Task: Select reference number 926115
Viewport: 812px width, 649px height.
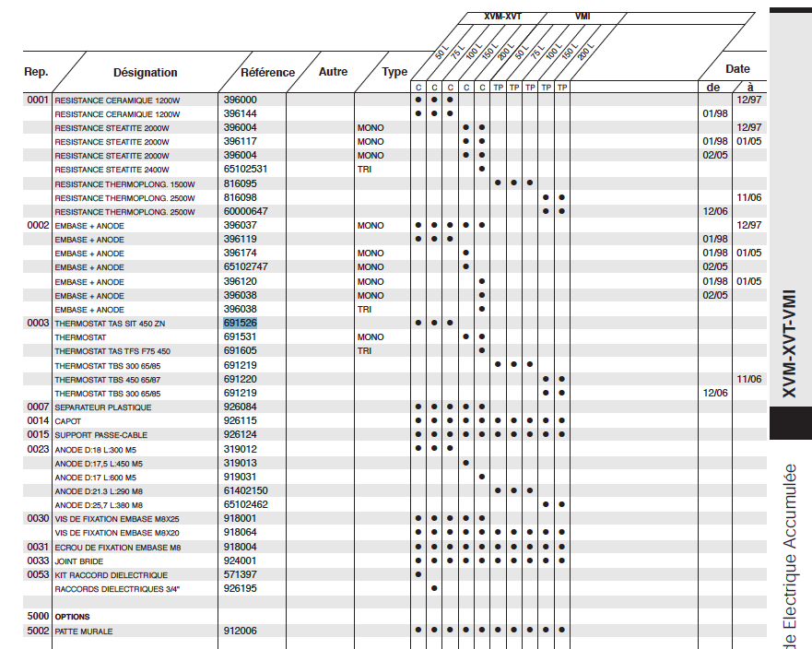Action: tap(241, 420)
